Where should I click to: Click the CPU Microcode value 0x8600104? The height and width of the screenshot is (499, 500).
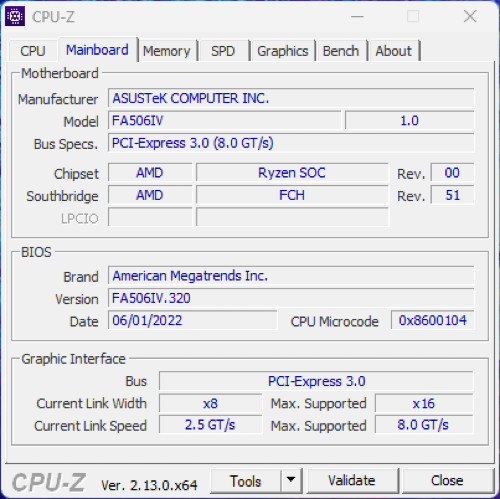tap(432, 320)
